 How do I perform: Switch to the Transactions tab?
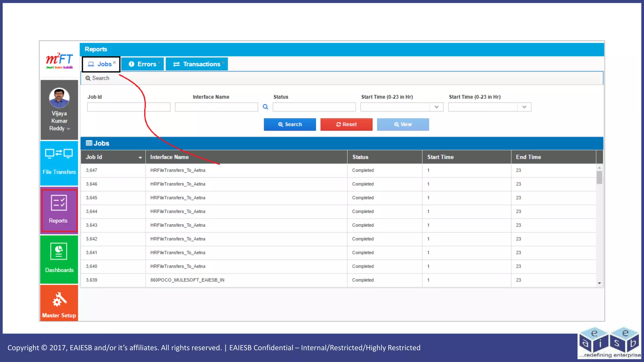[x=197, y=64]
